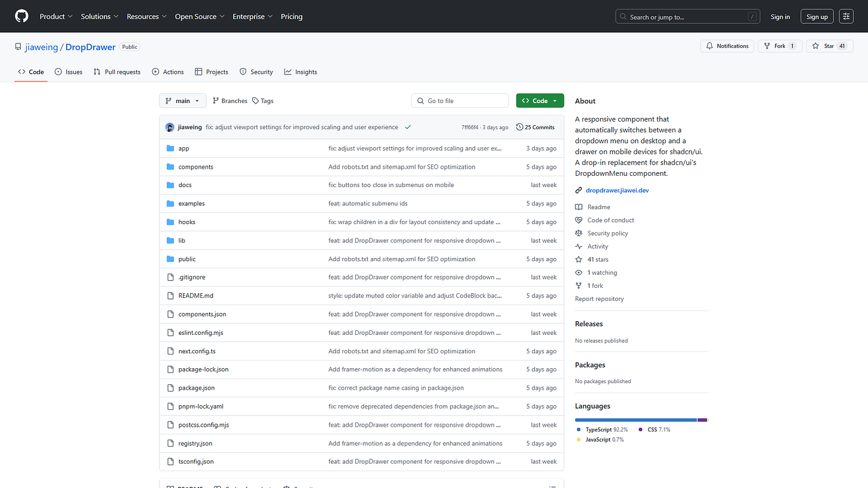Click the Report repository link
868x488 pixels.
click(599, 299)
